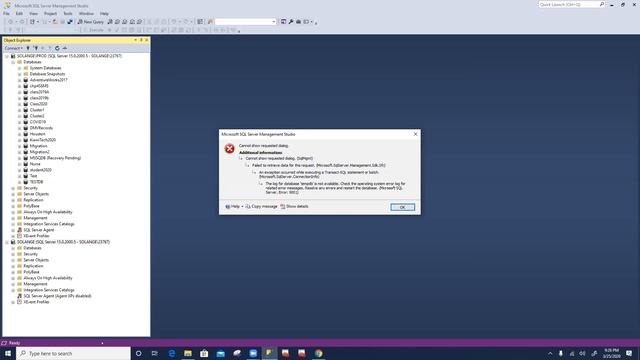Select the Migration2 database
The image size is (640, 360).
point(39,152)
